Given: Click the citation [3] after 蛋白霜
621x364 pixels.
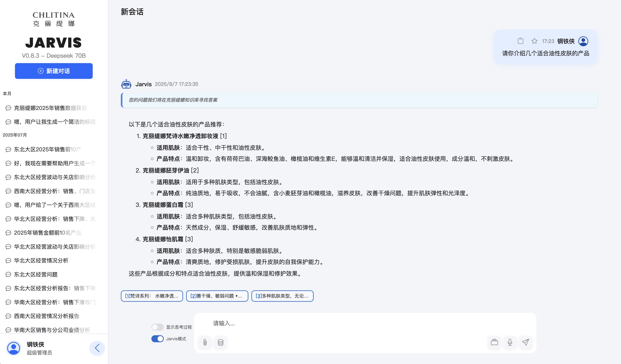Looking at the screenshot, I should click(189, 205).
